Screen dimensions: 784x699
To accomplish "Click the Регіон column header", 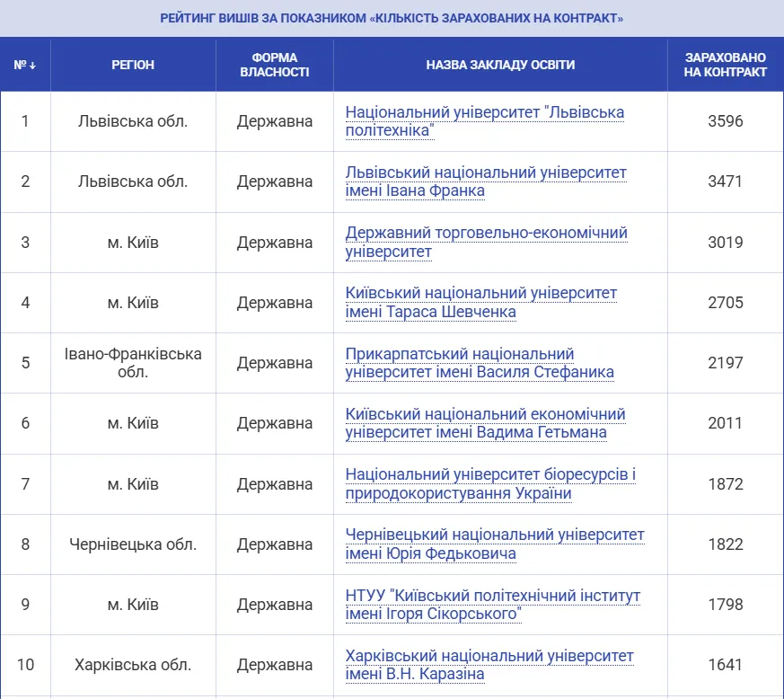I will click(x=133, y=65).
